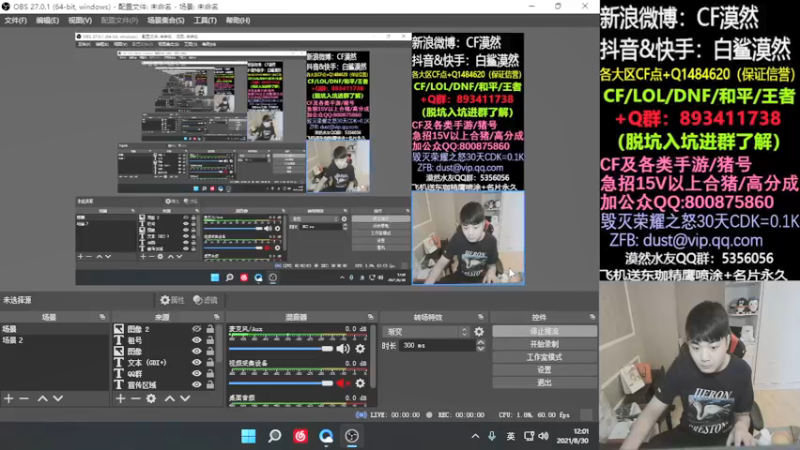
Task: Open the 视图(V) menu
Action: click(80, 20)
